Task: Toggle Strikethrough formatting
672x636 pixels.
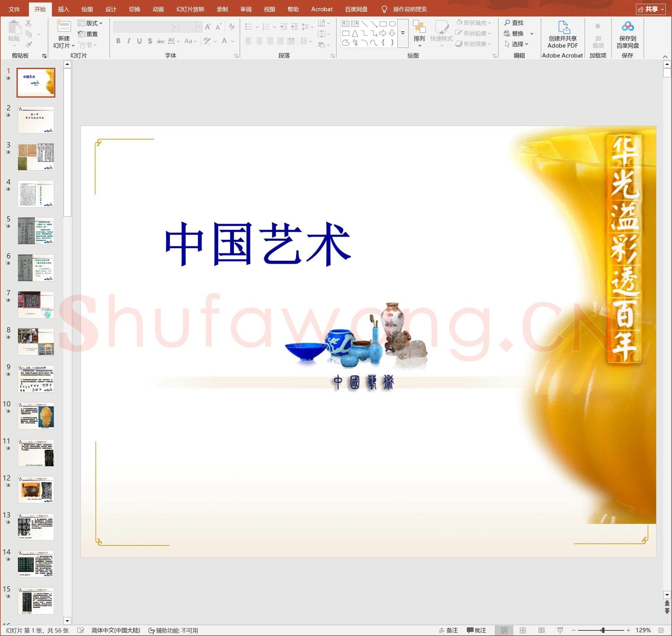Action: tap(160, 41)
